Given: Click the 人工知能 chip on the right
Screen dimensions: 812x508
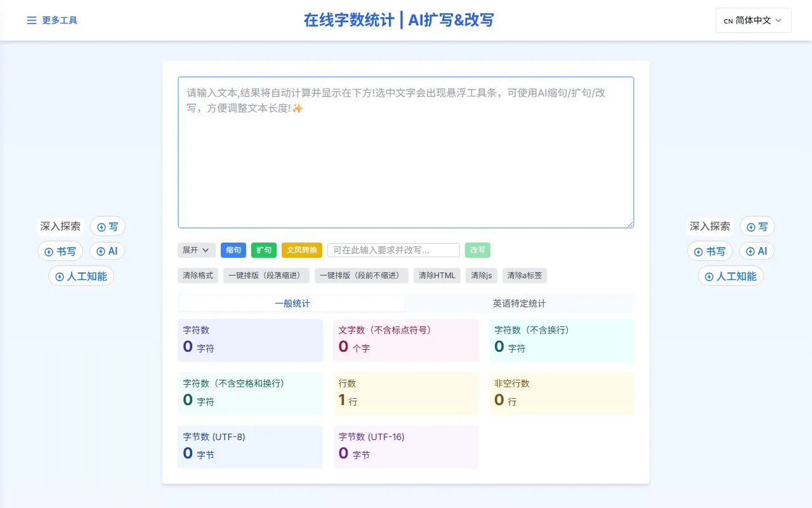Looking at the screenshot, I should (x=730, y=276).
